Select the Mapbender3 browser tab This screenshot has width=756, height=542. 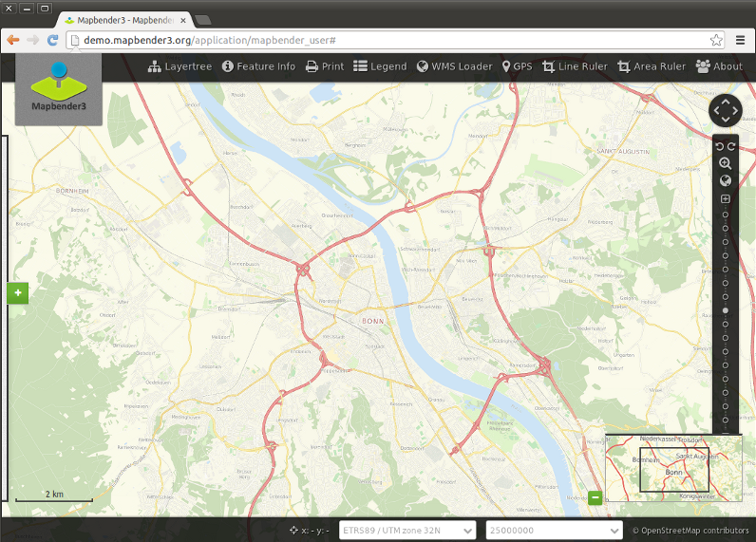pos(124,20)
